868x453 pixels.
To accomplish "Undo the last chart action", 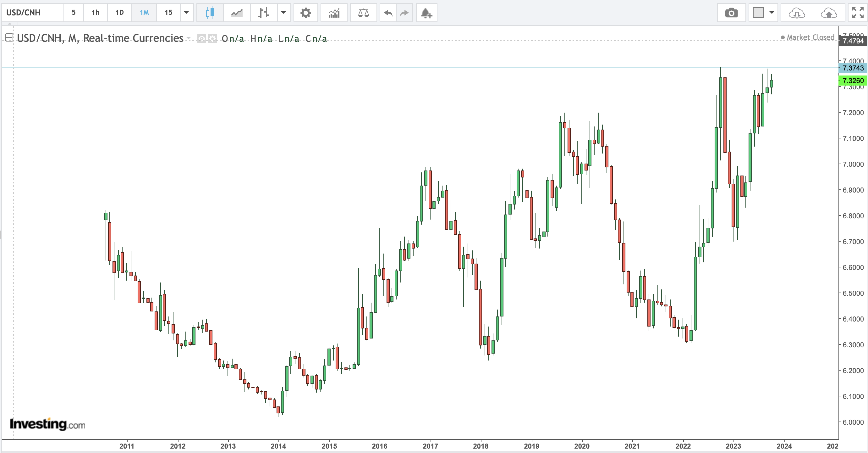I will (x=388, y=13).
